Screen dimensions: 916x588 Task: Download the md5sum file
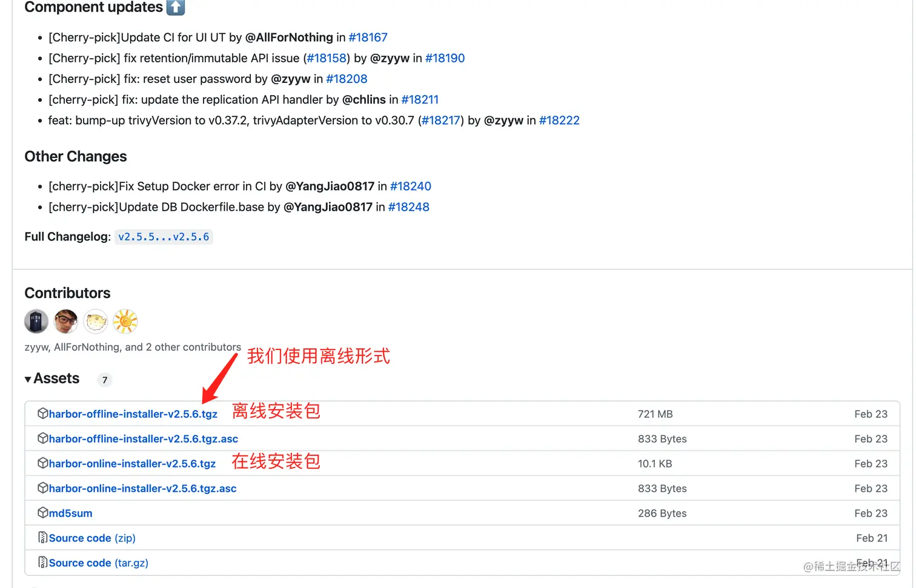click(x=71, y=514)
